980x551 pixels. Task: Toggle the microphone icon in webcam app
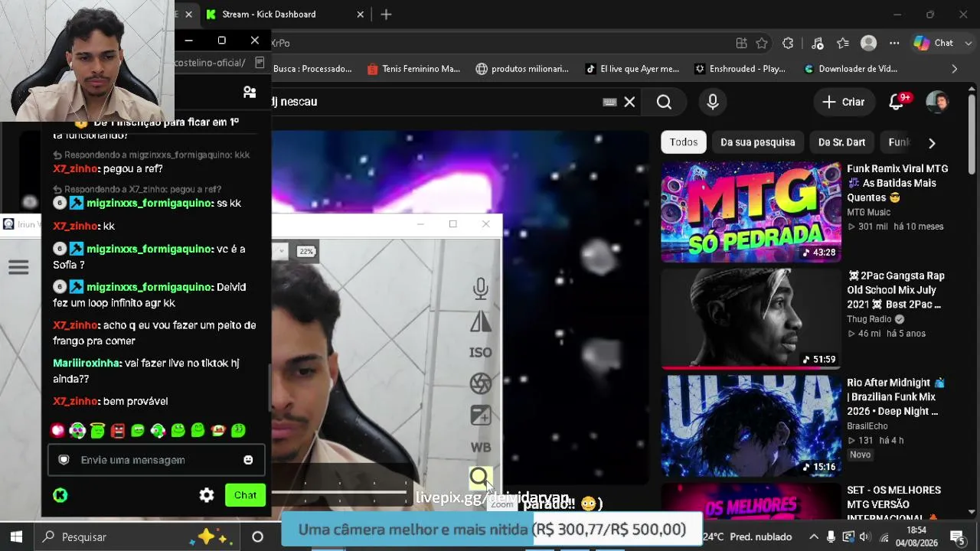pyautogui.click(x=481, y=289)
